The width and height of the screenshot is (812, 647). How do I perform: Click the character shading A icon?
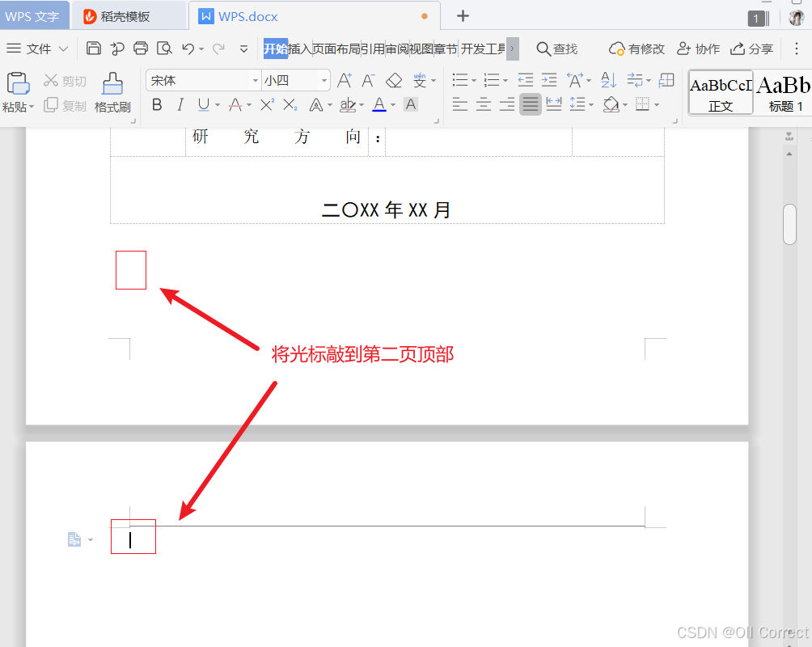411,104
